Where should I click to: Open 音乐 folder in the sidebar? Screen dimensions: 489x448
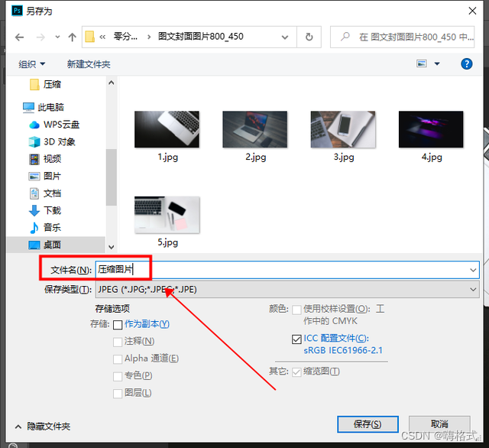point(45,227)
